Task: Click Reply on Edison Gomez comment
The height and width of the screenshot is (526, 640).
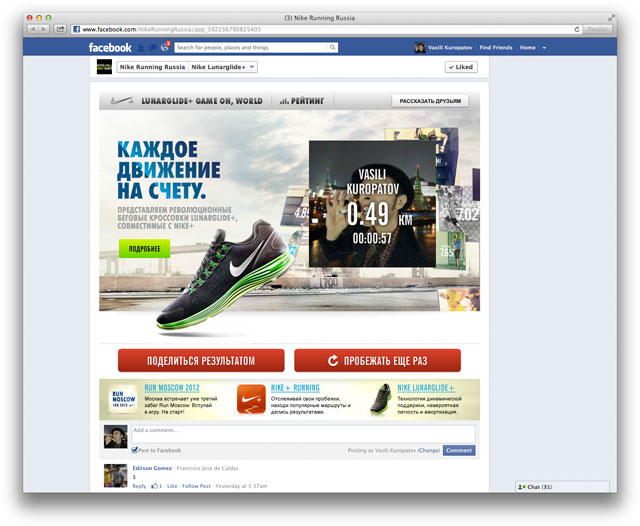Action: tap(139, 486)
